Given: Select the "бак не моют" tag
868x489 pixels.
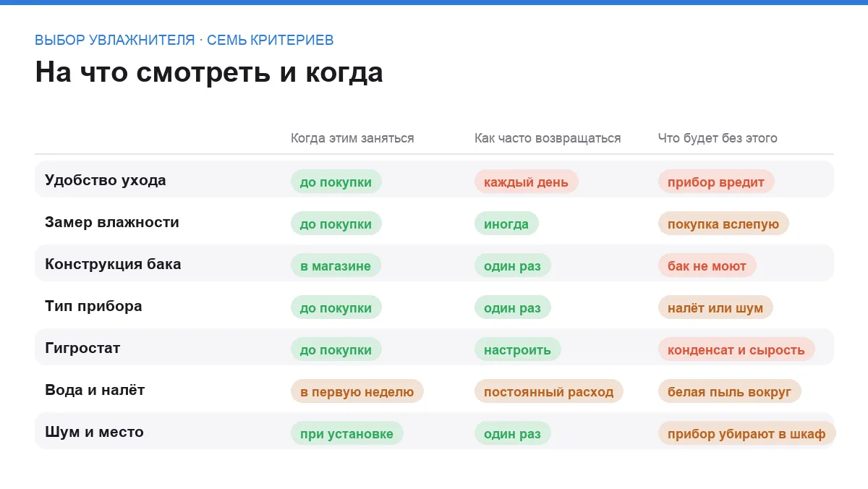Looking at the screenshot, I should 707,265.
